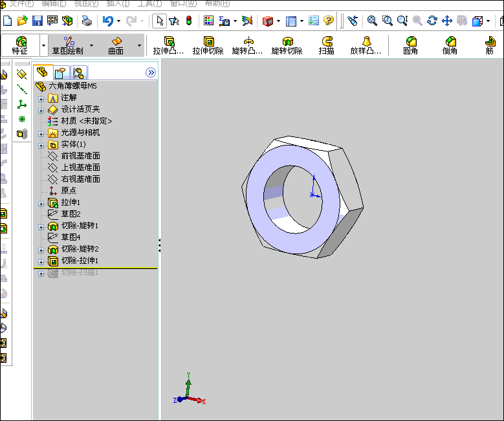Viewport: 504px width, 421px height.
Task: Expand the 注解 annotations node
Action: [x=41, y=99]
